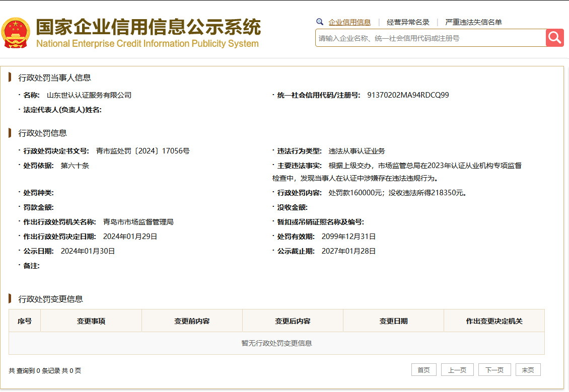The width and height of the screenshot is (569, 392).
Task: Click the 没收金额 label
Action: click(x=292, y=207)
